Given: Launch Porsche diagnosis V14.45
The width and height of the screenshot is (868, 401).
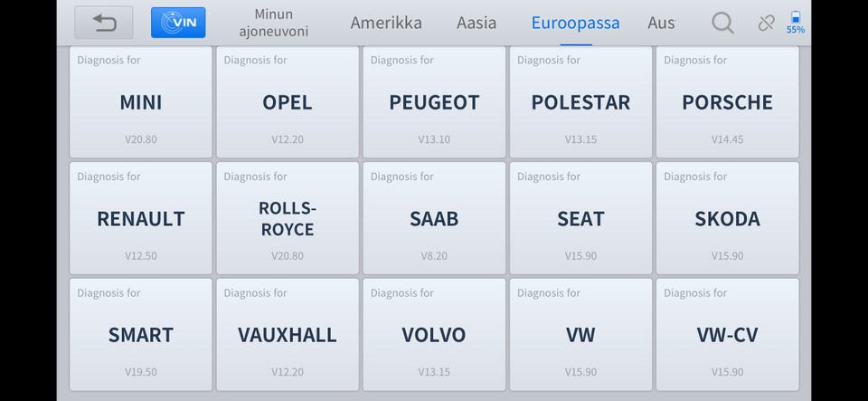Looking at the screenshot, I should pyautogui.click(x=727, y=102).
